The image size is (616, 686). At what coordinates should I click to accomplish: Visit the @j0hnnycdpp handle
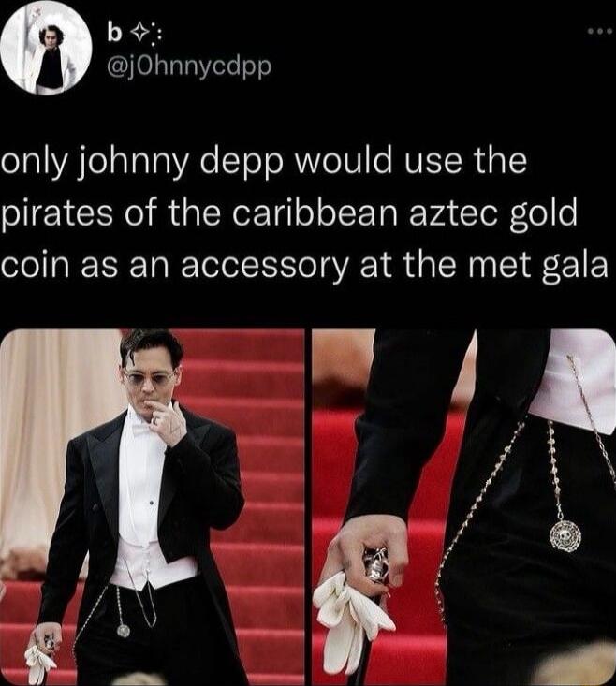(x=189, y=67)
